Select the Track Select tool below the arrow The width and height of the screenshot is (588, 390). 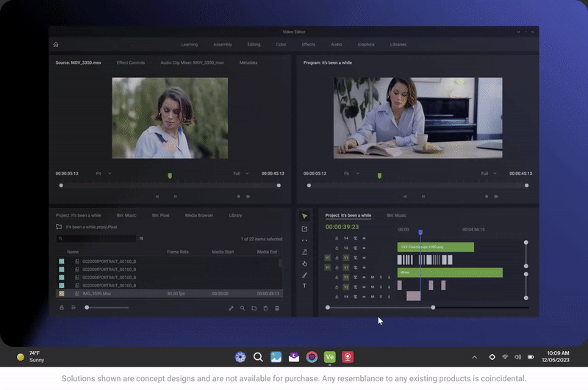point(304,229)
